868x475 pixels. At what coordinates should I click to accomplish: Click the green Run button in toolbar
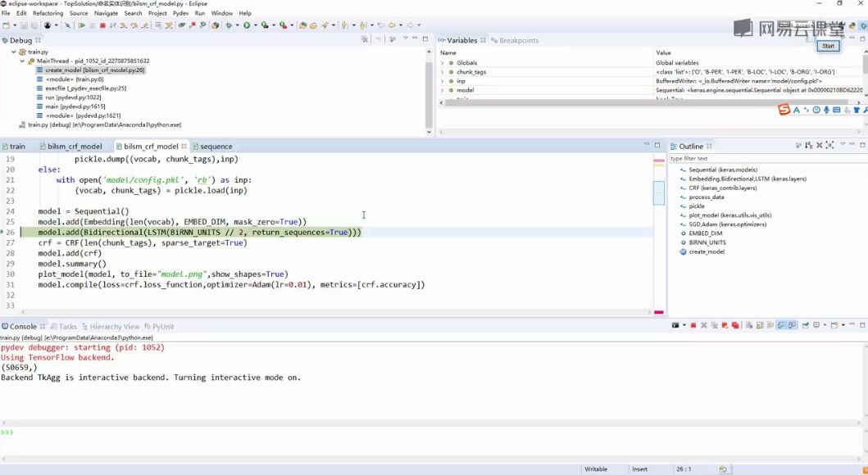pos(247,25)
